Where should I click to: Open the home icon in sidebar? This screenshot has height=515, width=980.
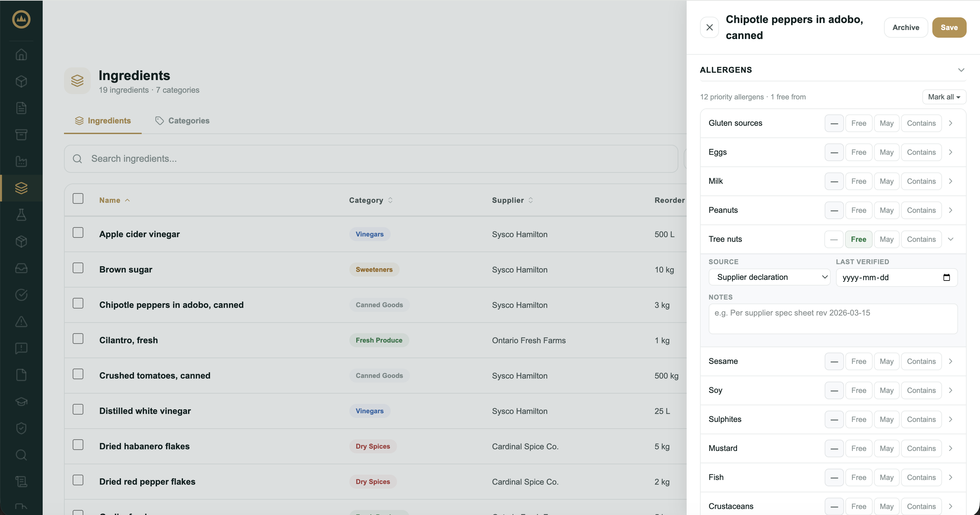tap(21, 54)
